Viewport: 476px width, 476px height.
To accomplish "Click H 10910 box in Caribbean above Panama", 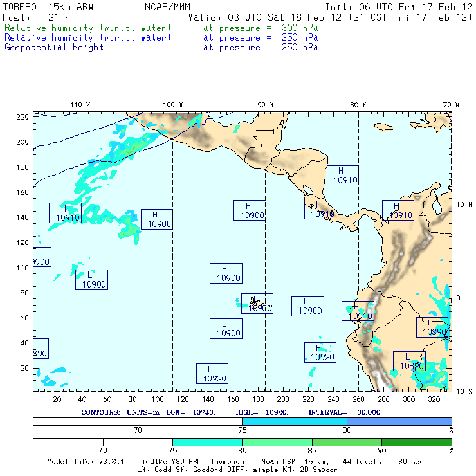I will [343, 175].
